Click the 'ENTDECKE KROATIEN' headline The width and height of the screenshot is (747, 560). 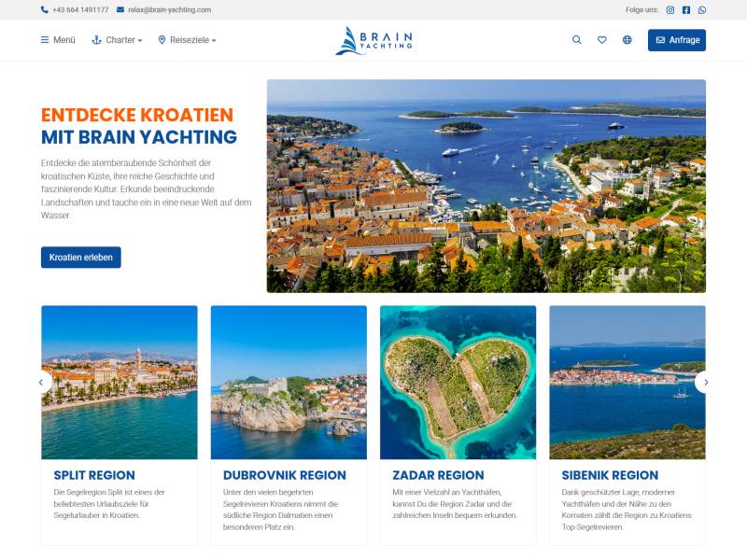click(x=137, y=115)
